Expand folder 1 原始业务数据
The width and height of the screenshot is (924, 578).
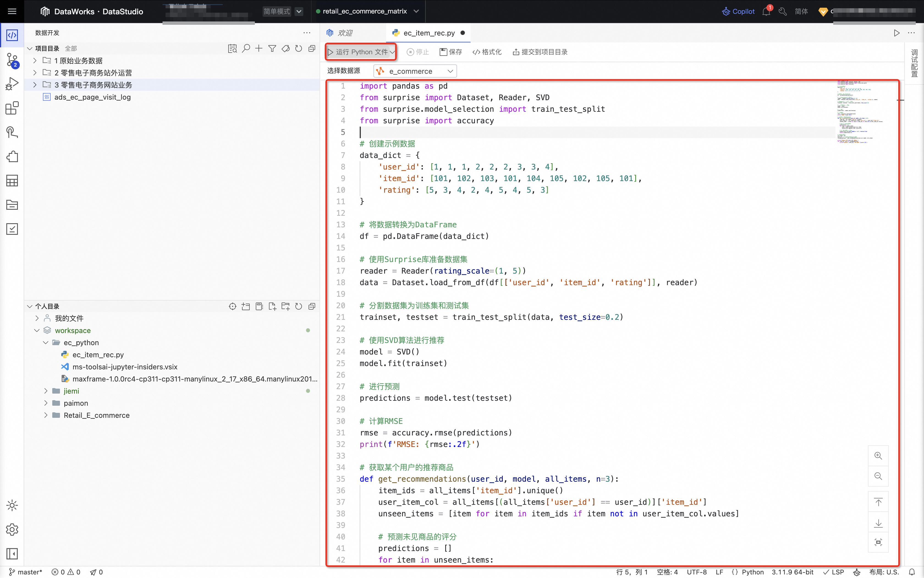[35, 60]
